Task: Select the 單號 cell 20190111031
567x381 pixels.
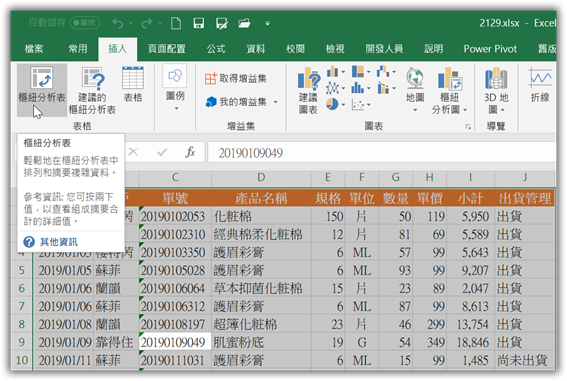Action: pyautogui.click(x=175, y=360)
